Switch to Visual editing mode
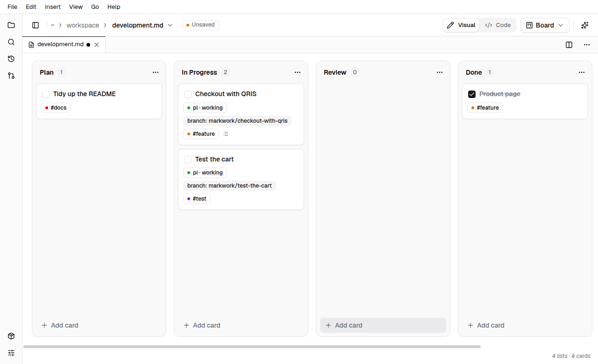The width and height of the screenshot is (598, 364). [461, 25]
